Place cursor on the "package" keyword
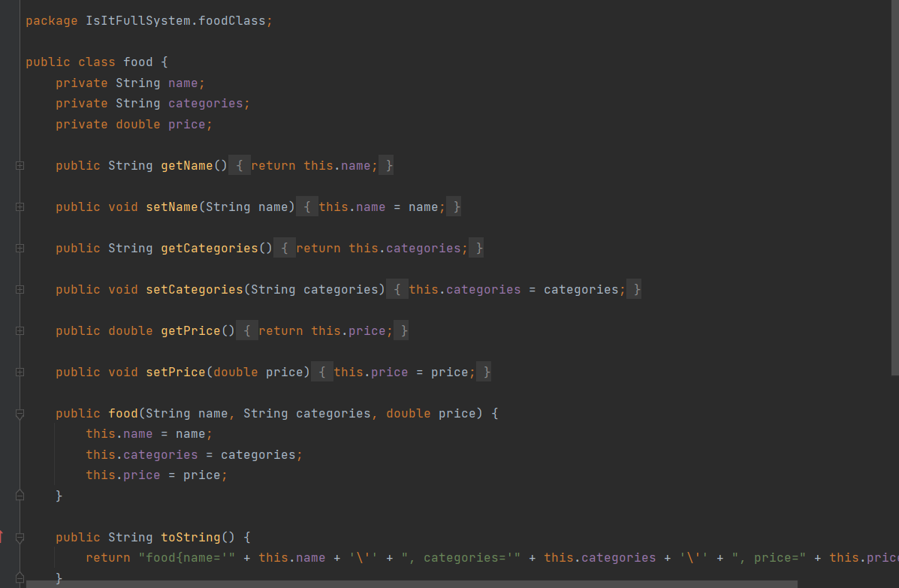Image resolution: width=899 pixels, height=588 pixels. tap(52, 21)
